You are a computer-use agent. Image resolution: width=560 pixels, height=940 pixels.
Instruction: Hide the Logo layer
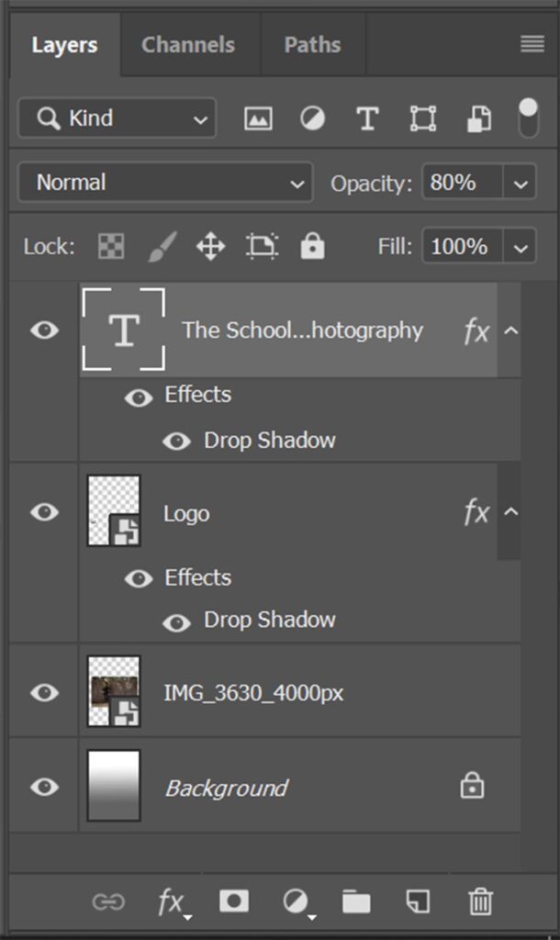(x=44, y=512)
